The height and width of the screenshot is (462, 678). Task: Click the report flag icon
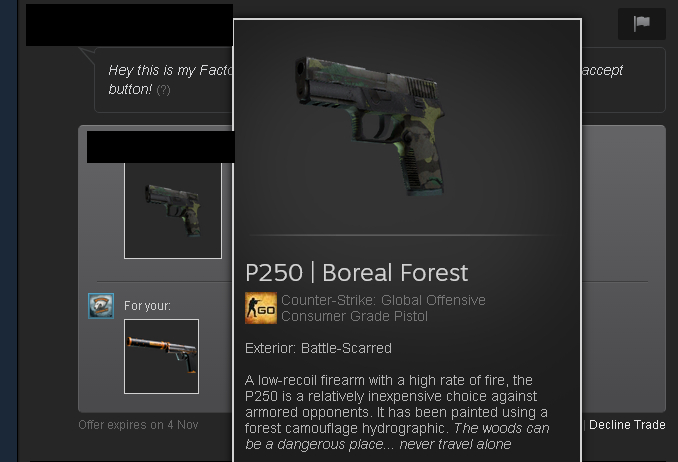click(x=642, y=23)
